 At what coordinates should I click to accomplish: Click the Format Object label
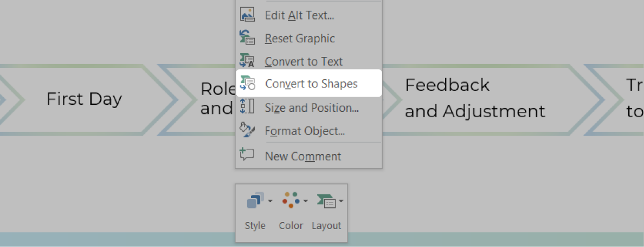(305, 131)
